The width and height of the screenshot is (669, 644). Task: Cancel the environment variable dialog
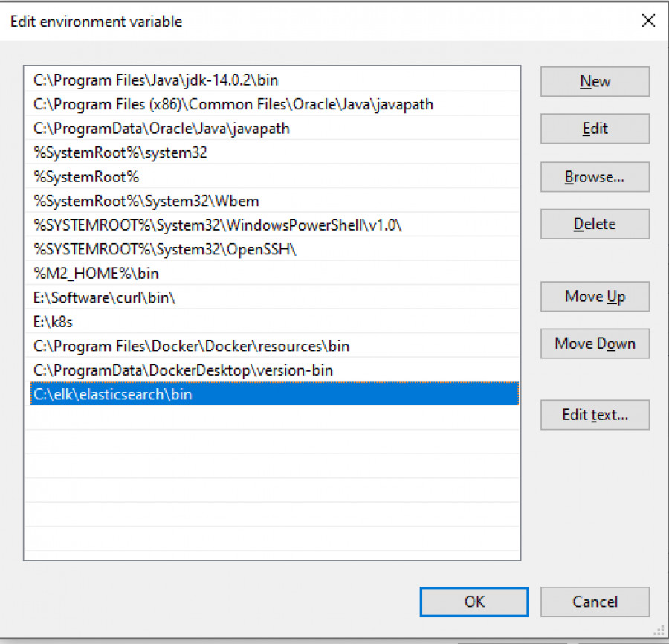tap(595, 602)
